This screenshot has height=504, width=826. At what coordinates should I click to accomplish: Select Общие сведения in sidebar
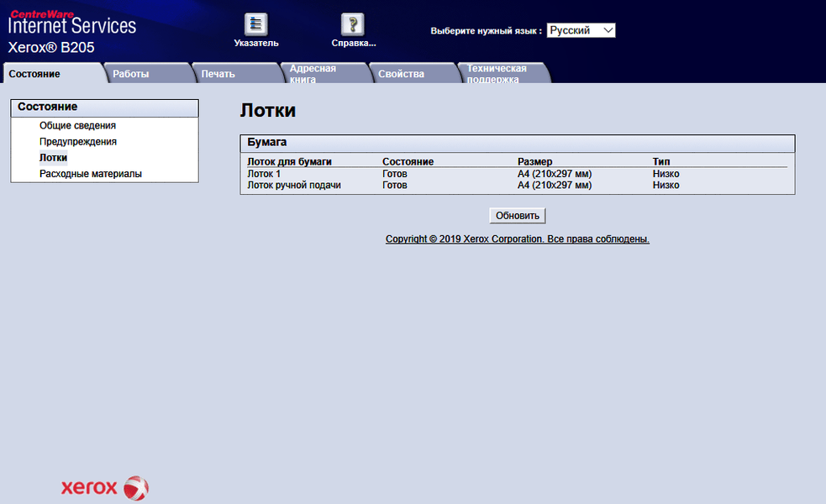point(77,125)
